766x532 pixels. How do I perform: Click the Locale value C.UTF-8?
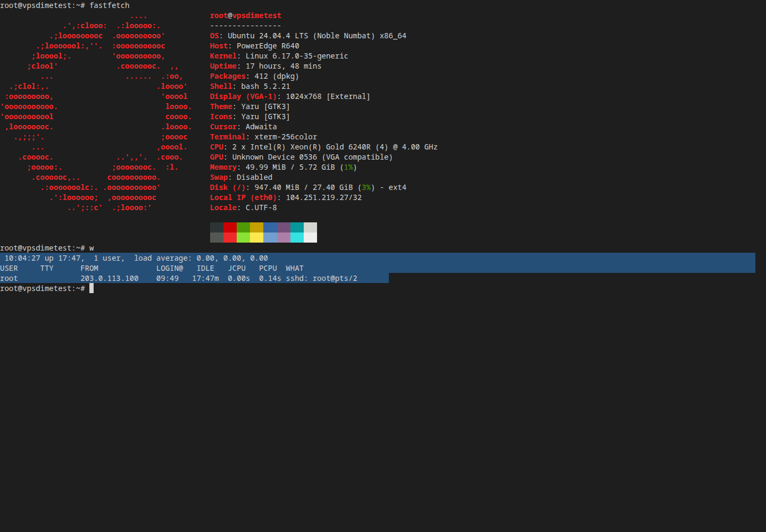point(261,207)
